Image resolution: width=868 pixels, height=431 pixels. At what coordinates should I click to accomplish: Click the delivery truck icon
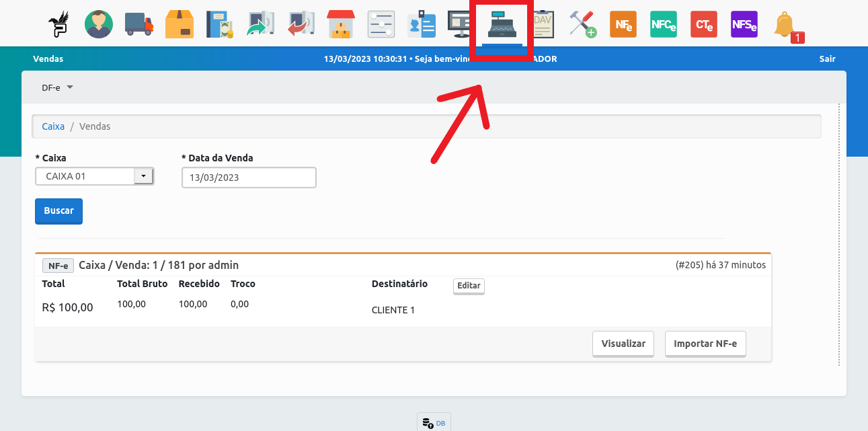click(x=139, y=24)
